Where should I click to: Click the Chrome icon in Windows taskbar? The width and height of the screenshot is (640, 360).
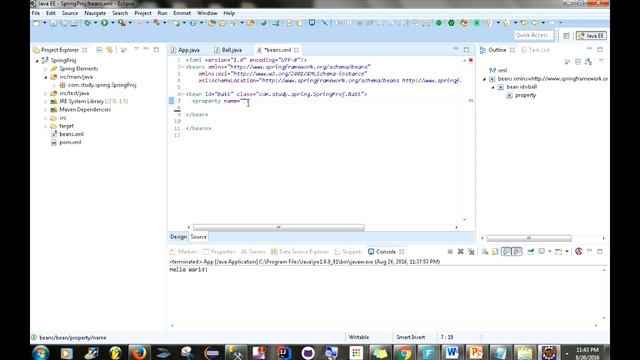tap(404, 352)
